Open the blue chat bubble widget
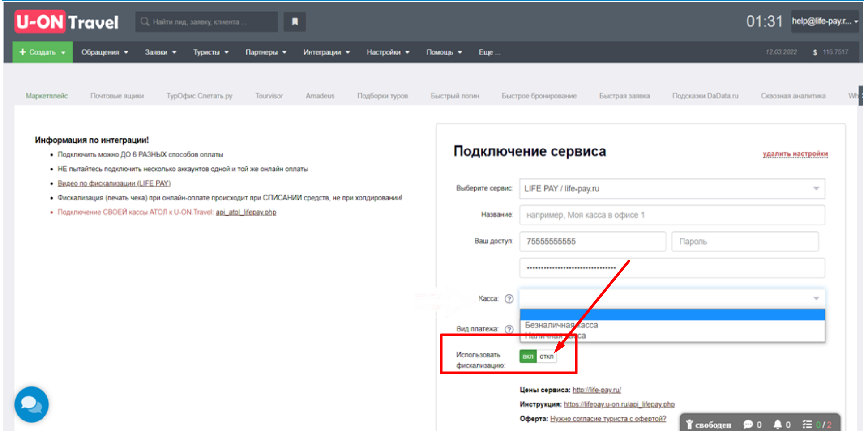Image resolution: width=868 pixels, height=433 pixels. pyautogui.click(x=31, y=404)
